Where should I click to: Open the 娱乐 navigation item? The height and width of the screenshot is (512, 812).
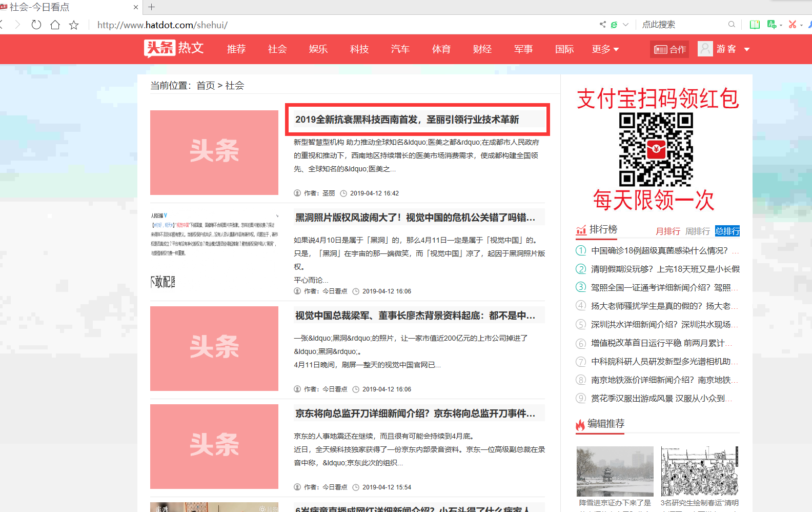point(318,49)
